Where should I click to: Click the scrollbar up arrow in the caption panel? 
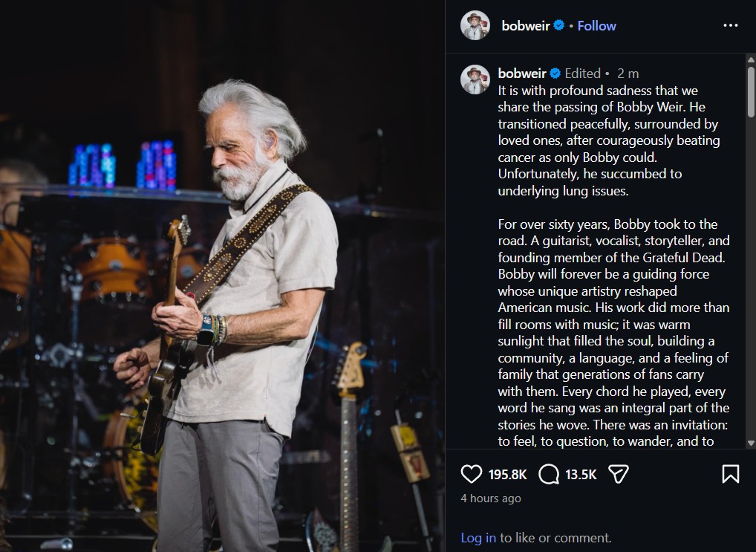coord(751,59)
